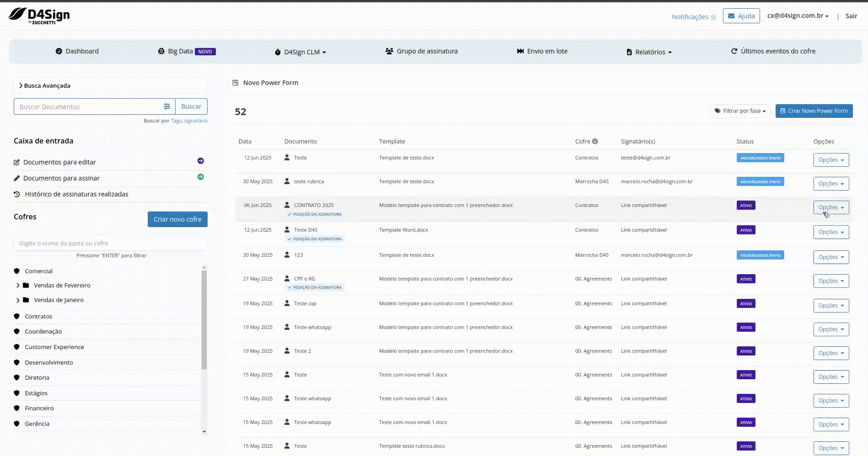The height and width of the screenshot is (456, 868).
Task: Open Opções dropdown for teste rubrica row
Action: pyautogui.click(x=831, y=184)
